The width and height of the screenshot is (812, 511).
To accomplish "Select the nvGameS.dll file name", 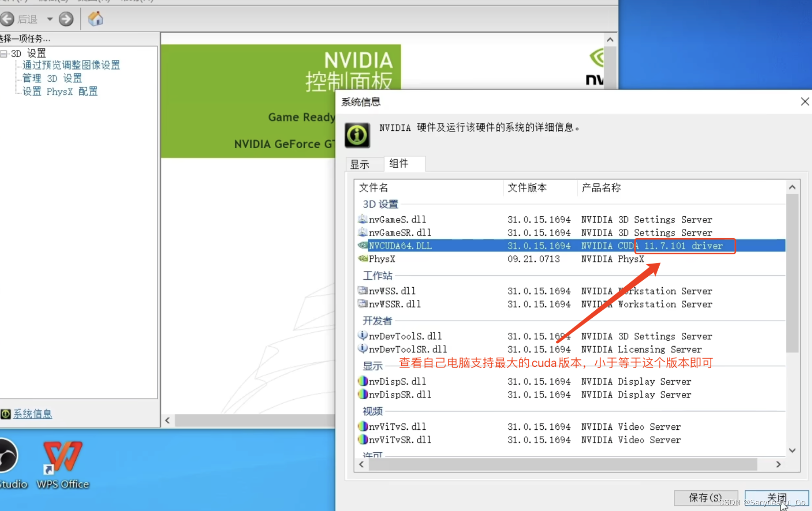I will (x=397, y=219).
